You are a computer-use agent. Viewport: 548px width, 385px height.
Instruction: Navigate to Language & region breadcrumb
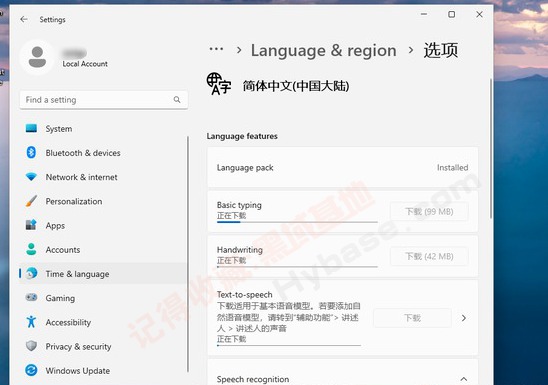pos(324,51)
